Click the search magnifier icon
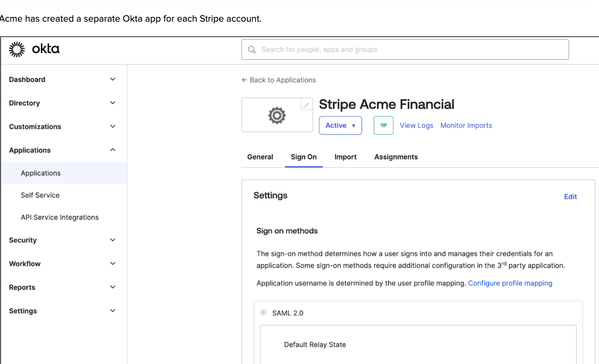Image resolution: width=599 pixels, height=364 pixels. click(252, 49)
